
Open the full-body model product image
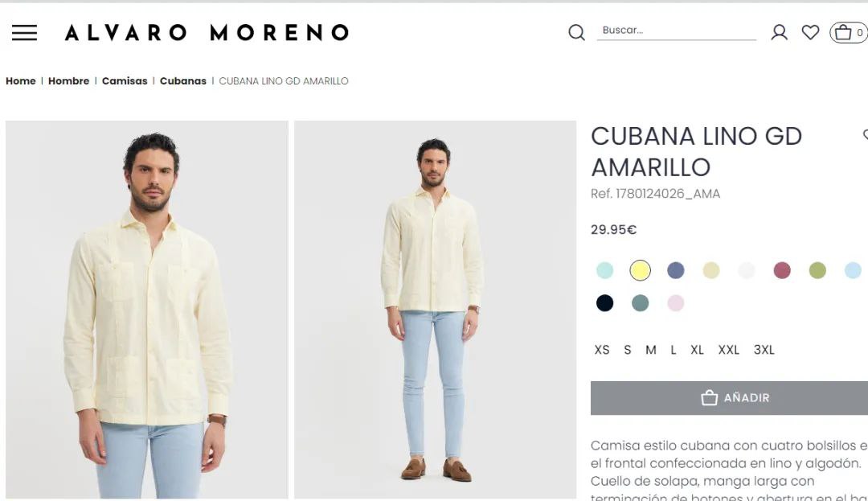[435, 310]
